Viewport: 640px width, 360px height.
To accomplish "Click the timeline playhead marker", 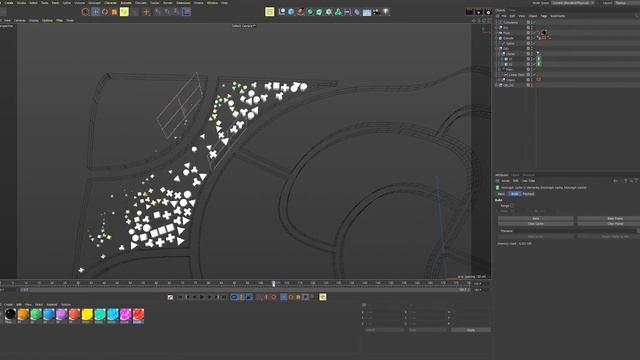I will [273, 283].
